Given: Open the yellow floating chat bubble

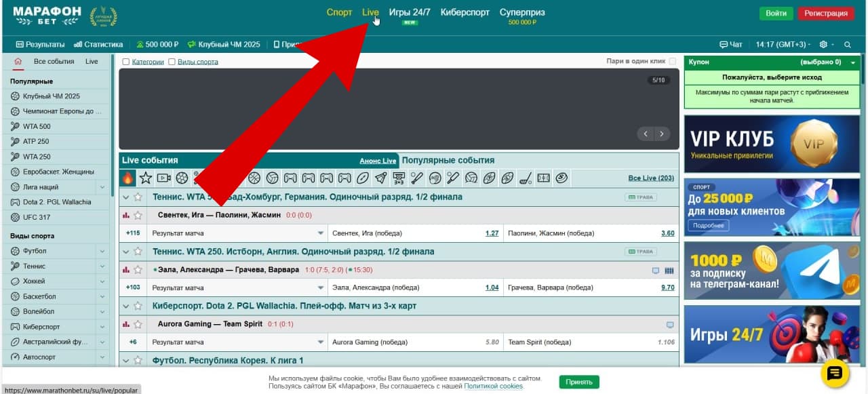Looking at the screenshot, I should pyautogui.click(x=835, y=372).
